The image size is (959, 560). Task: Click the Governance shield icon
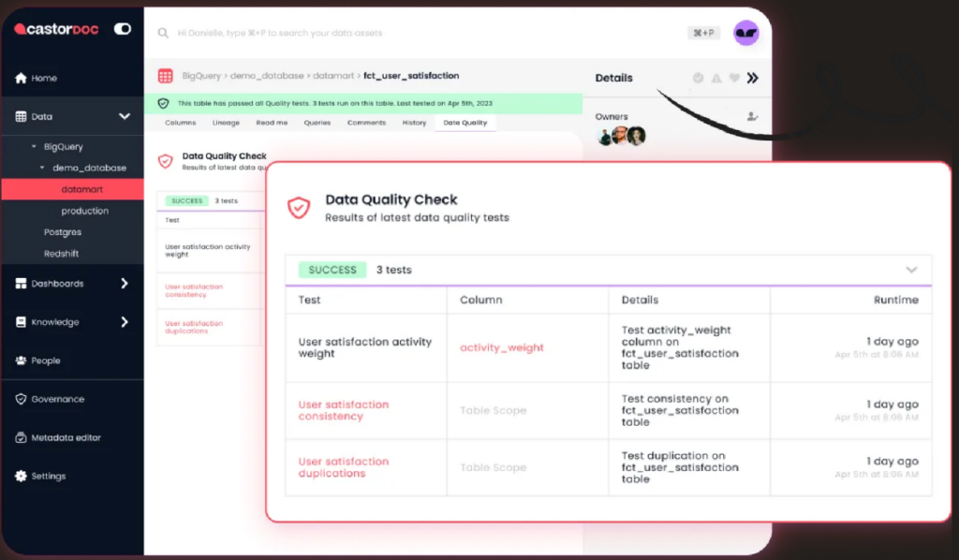coord(21,399)
